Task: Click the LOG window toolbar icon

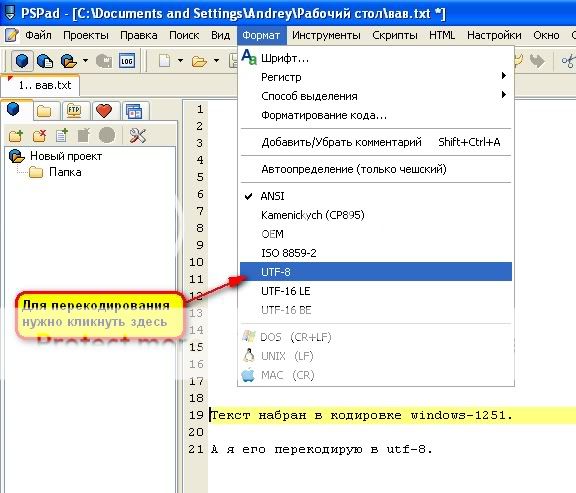Action: coord(127,61)
